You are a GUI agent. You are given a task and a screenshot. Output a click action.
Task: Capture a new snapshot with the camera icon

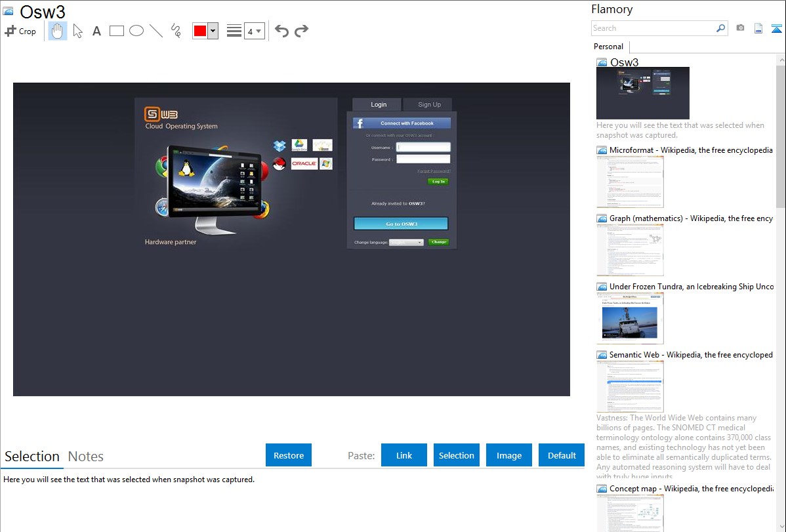pos(740,28)
